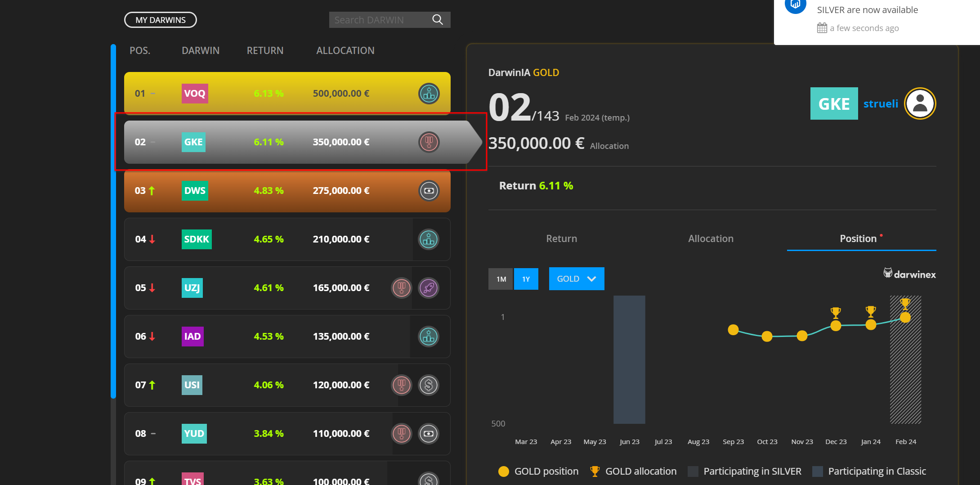Toggle Participating in Classic legend item
This screenshot has width=980, height=485.
[869, 471]
